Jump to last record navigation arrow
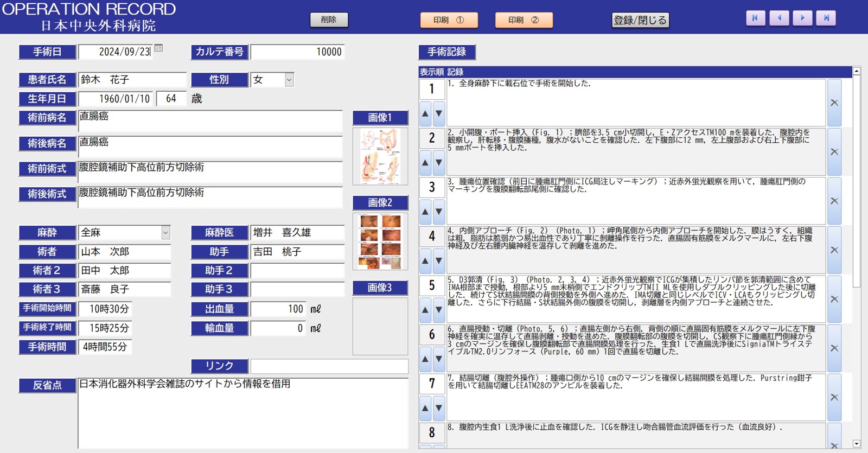 [x=826, y=18]
